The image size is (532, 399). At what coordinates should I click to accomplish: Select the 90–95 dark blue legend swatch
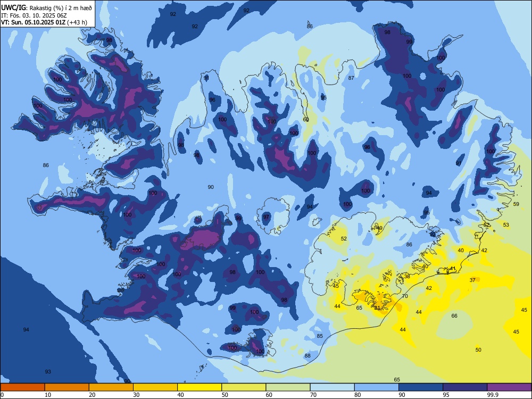pyautogui.click(x=421, y=387)
